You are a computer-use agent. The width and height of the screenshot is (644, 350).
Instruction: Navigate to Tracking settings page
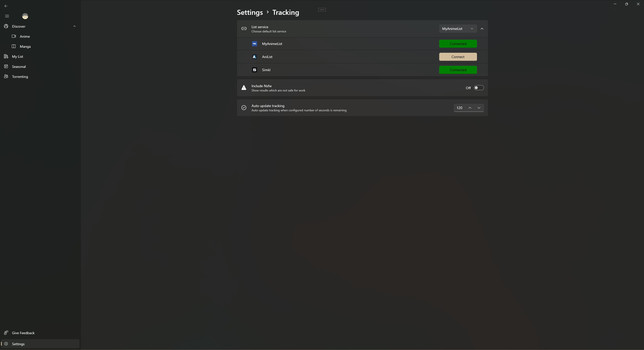(x=286, y=12)
